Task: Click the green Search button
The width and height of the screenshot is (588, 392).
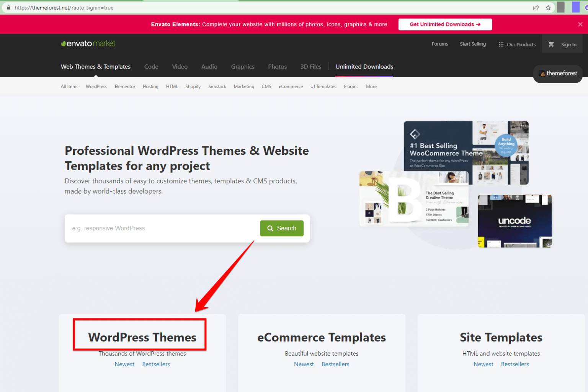Action: pyautogui.click(x=282, y=228)
